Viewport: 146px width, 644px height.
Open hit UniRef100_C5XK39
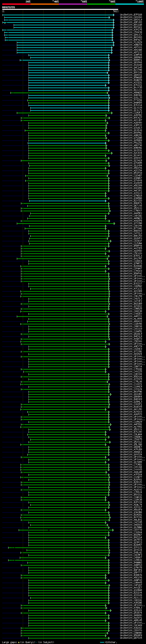(131, 32)
